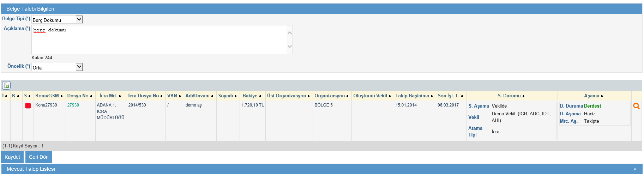644x176 pixels.
Task: Click the Konu27930 cell
Action: point(46,105)
